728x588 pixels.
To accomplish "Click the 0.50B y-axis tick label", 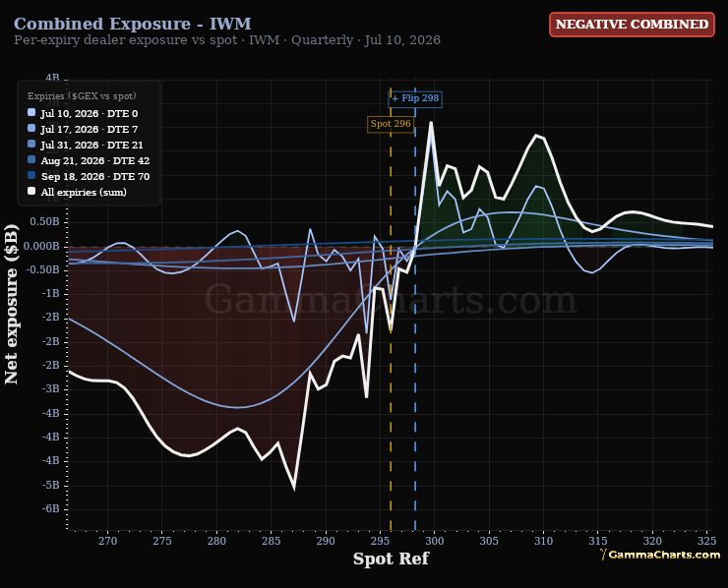I will click(45, 222).
